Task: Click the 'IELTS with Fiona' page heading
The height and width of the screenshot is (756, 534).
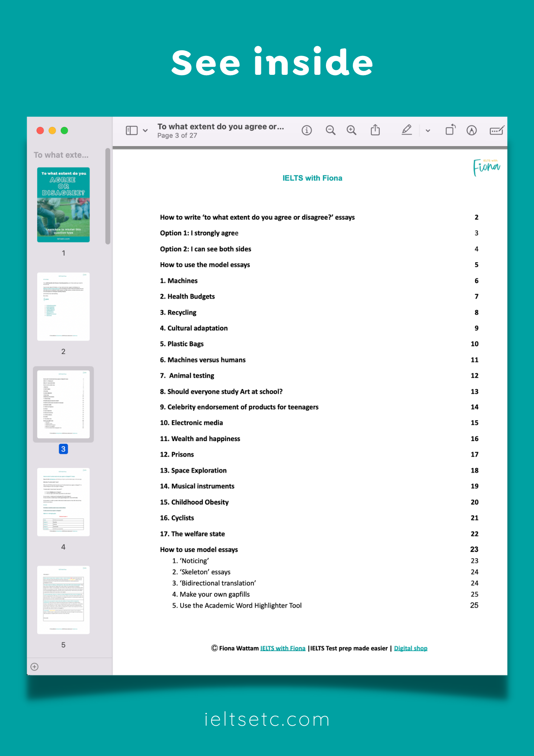Action: coord(312,178)
